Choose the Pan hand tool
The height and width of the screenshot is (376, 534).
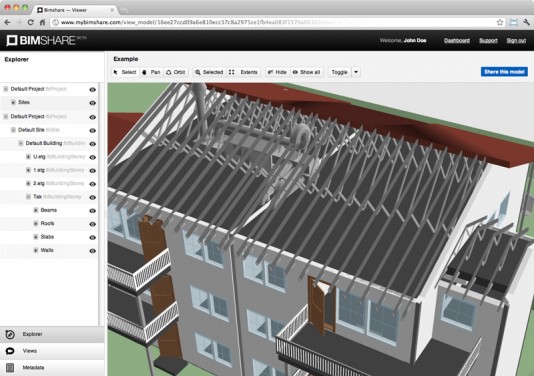(151, 72)
